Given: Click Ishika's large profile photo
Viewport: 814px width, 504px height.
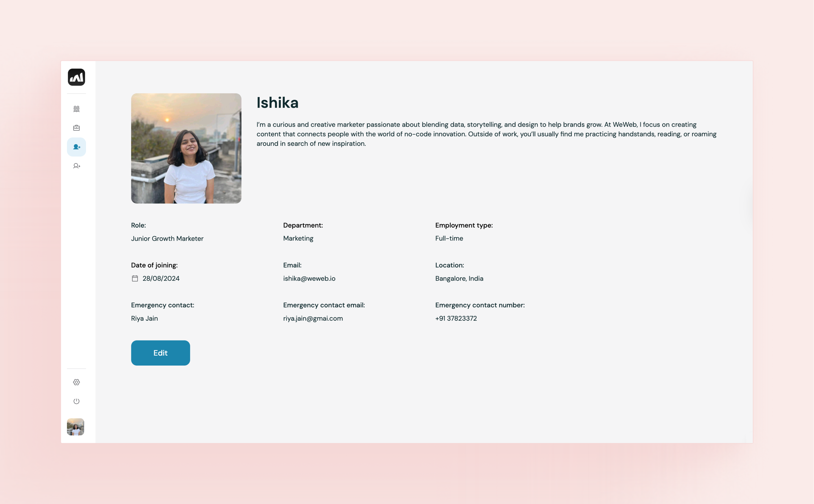Looking at the screenshot, I should [186, 148].
